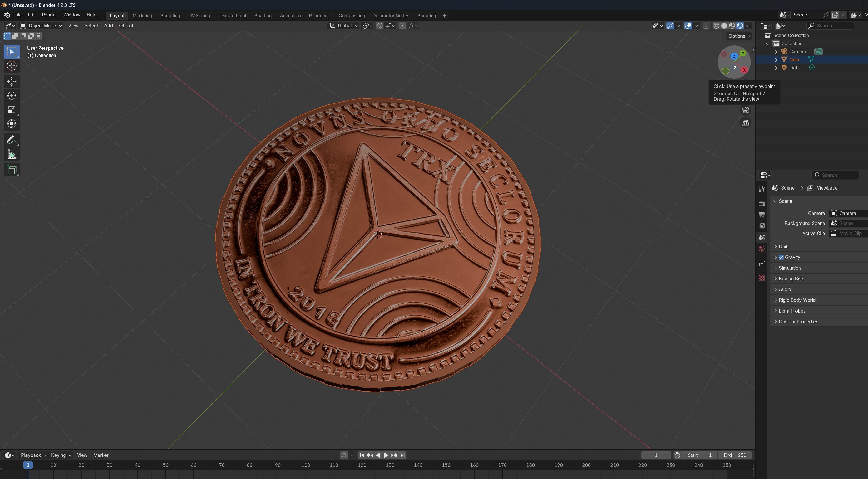The width and height of the screenshot is (868, 479).
Task: Toggle the Gravity checkbox
Action: pyautogui.click(x=781, y=257)
